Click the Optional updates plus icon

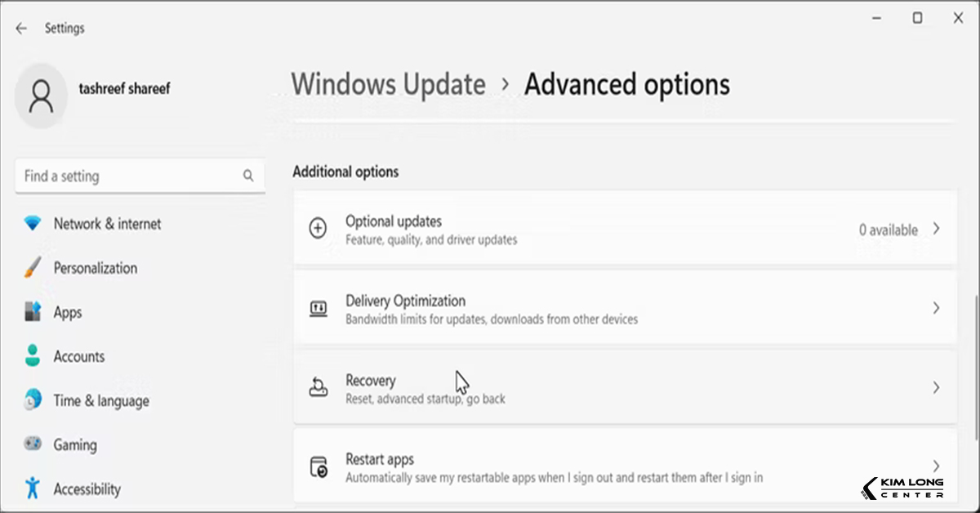318,229
